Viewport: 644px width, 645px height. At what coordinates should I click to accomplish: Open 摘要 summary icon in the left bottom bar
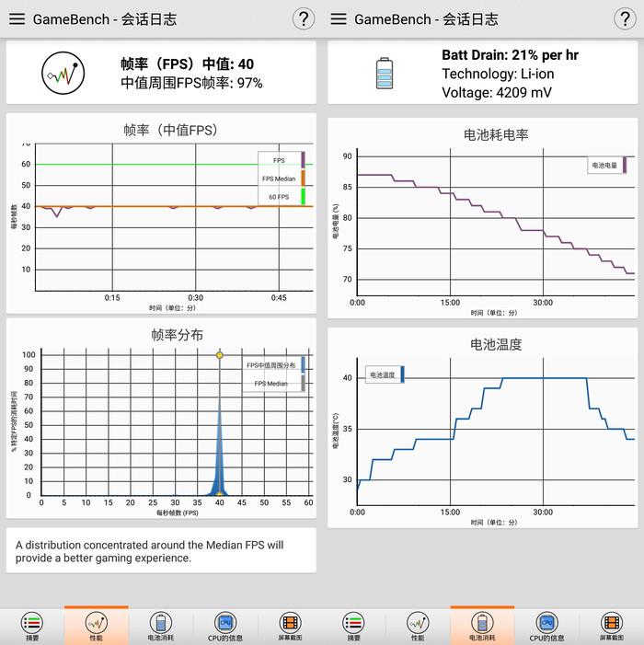pyautogui.click(x=32, y=623)
